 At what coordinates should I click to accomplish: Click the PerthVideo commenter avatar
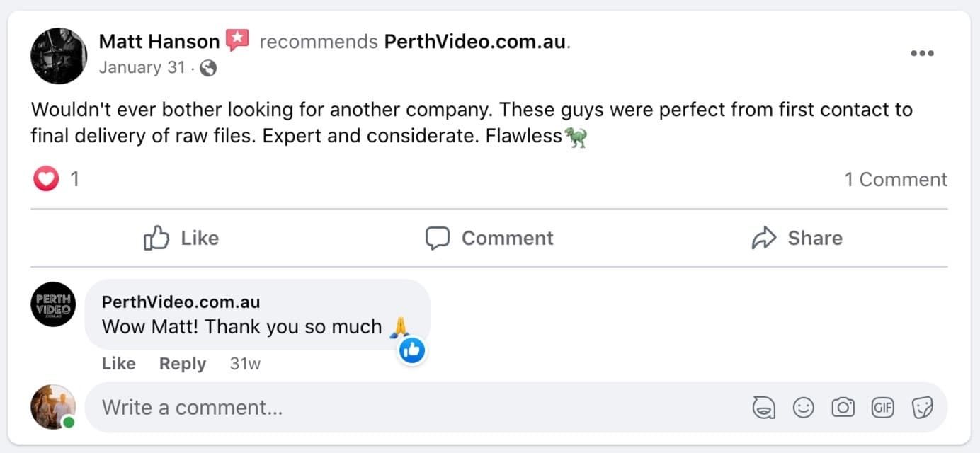[53, 304]
